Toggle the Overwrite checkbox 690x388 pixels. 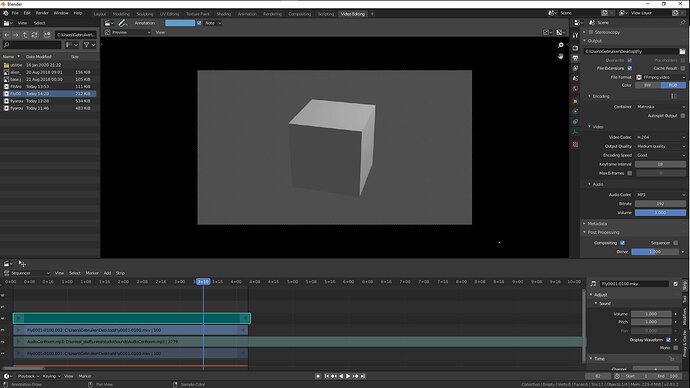coord(629,60)
